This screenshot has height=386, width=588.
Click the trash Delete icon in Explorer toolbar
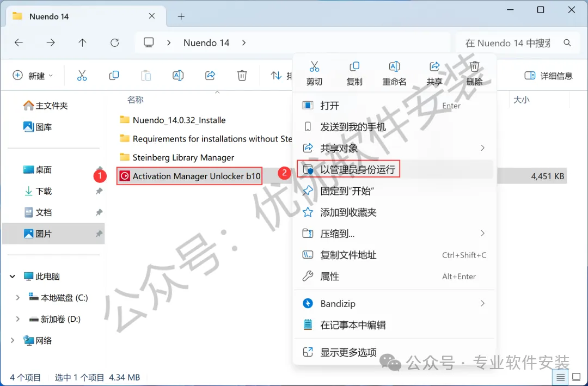pyautogui.click(x=242, y=75)
